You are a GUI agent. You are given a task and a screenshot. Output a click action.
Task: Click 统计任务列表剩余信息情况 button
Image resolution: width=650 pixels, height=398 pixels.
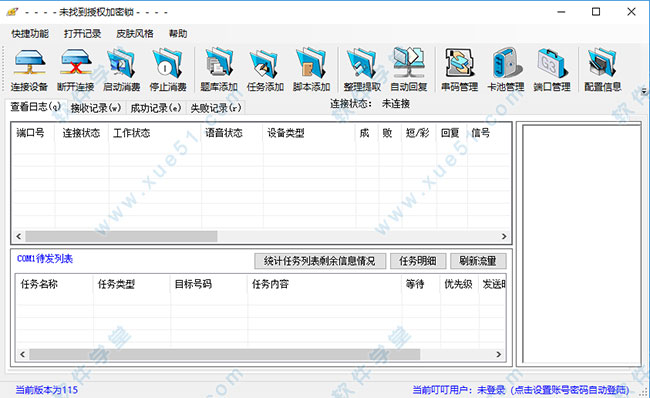[320, 261]
